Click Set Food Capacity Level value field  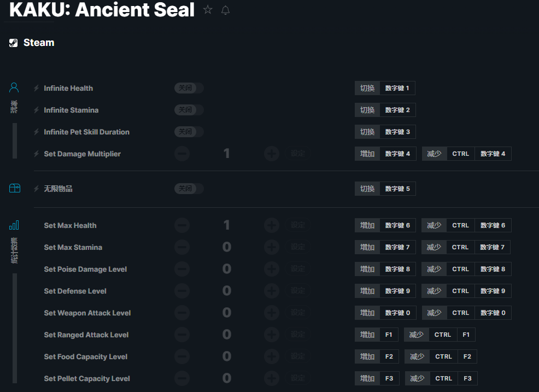pos(226,356)
